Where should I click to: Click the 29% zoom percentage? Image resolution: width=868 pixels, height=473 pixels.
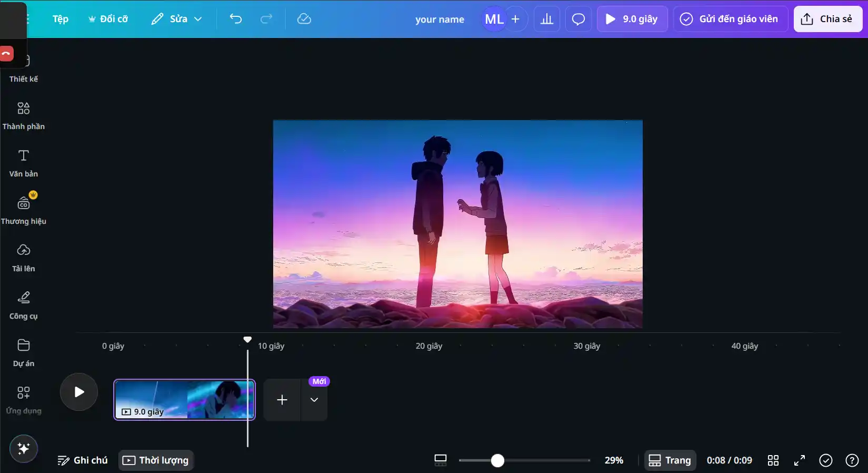click(x=614, y=460)
